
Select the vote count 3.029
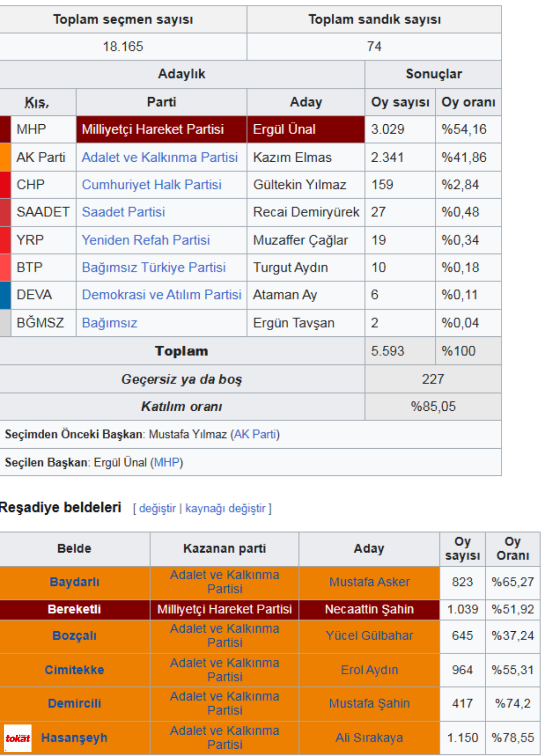(x=387, y=129)
